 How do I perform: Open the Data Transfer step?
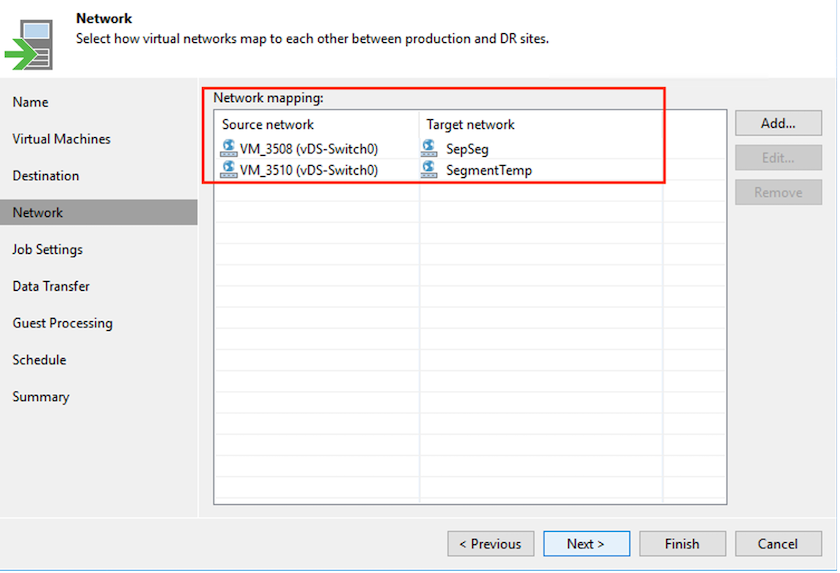pos(51,286)
